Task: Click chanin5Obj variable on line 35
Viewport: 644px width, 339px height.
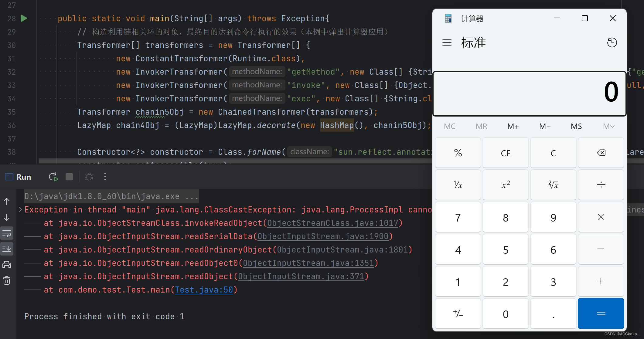Action: pos(159,112)
